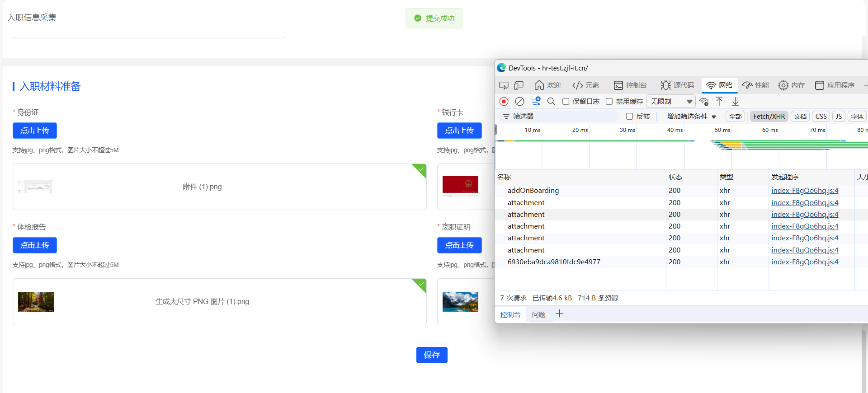Open the 无限制 throttling dropdown

pyautogui.click(x=671, y=102)
